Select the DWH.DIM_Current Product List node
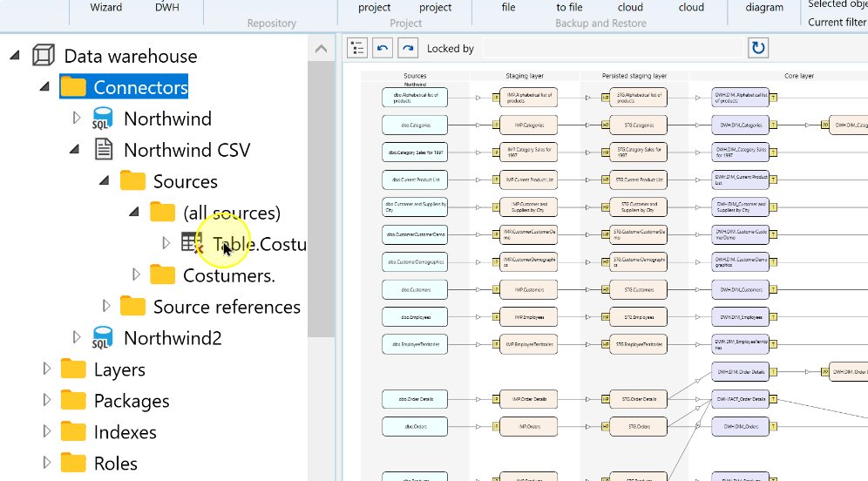This screenshot has width=868, height=481. (740, 180)
